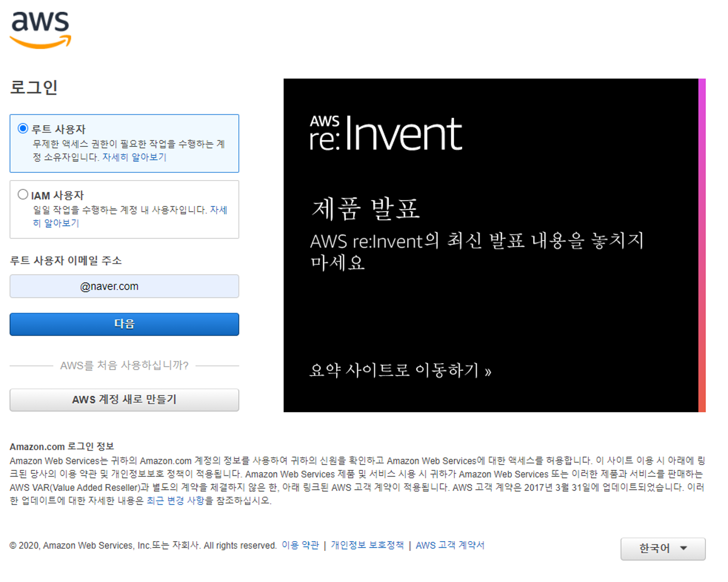
Task: Open 자세히 알아보기 link under IAM 사용자
Action: 130,216
